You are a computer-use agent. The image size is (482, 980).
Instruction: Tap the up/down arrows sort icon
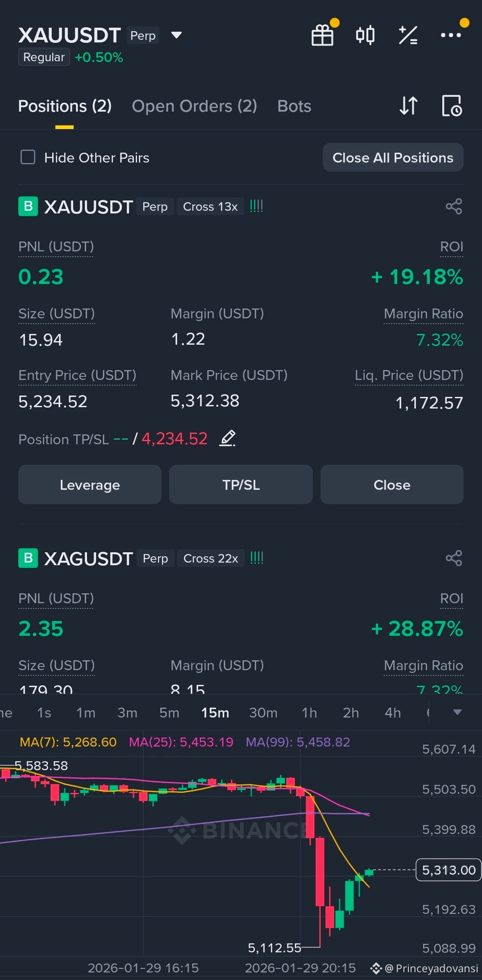pyautogui.click(x=408, y=106)
